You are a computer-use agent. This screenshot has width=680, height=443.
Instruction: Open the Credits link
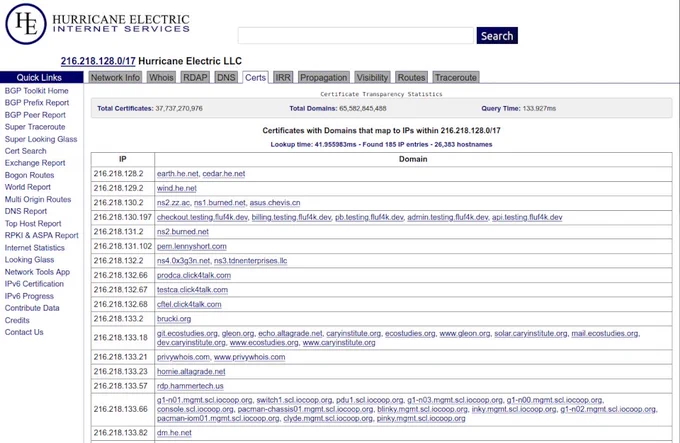tap(17, 320)
